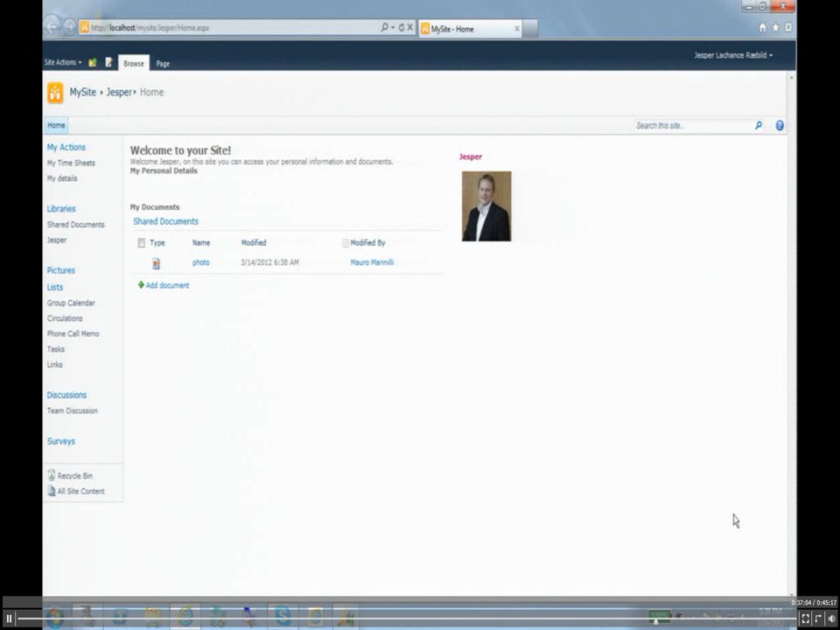This screenshot has width=840, height=630.
Task: Open Surveys in the sidebar
Action: (x=60, y=441)
